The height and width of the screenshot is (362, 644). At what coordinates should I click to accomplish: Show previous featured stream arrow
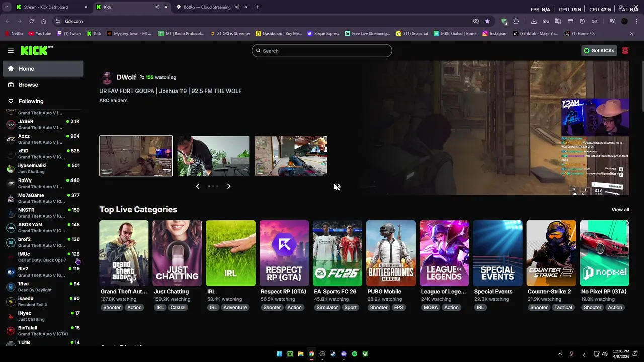coord(197,186)
